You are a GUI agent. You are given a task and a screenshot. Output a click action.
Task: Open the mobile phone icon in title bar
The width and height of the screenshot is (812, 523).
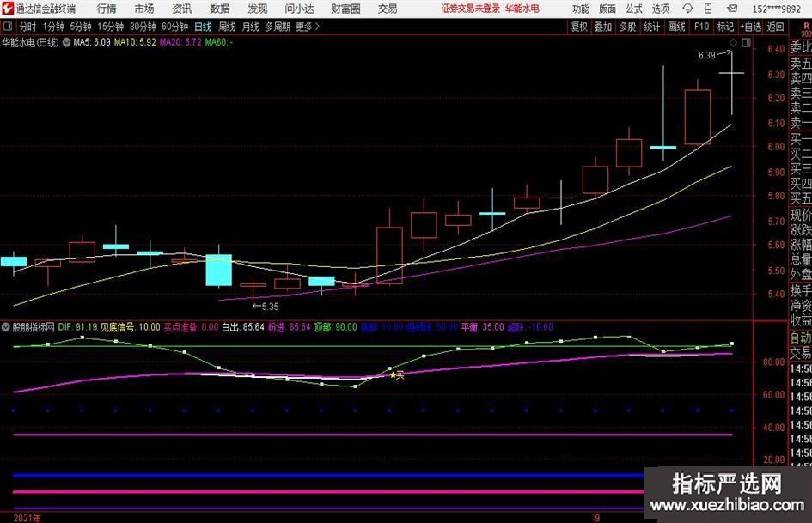[708, 9]
